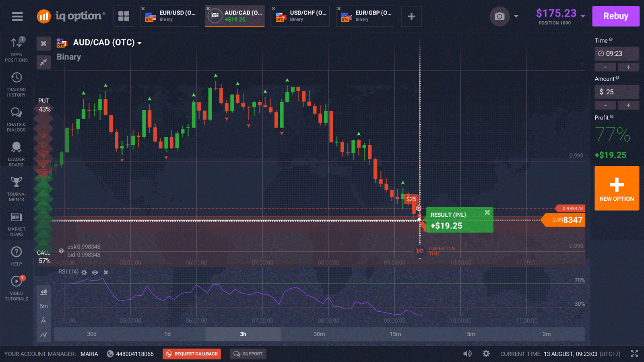
Task: Select the 2m timeframe
Action: tap(547, 334)
